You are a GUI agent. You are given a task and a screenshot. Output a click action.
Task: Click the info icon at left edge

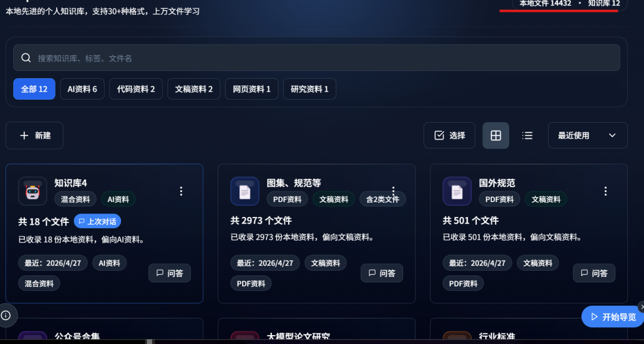(x=6, y=315)
